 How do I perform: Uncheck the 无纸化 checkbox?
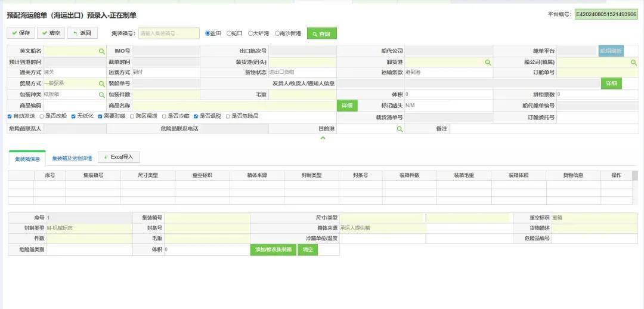73,116
